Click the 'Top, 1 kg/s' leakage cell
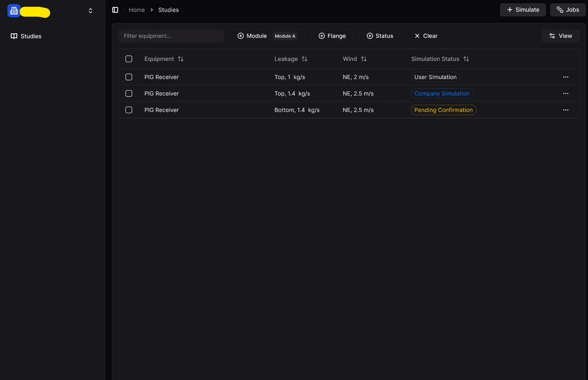 290,77
